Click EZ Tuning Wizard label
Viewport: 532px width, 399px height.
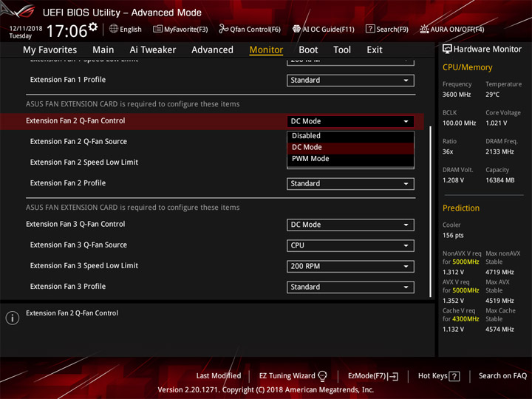[x=287, y=376]
